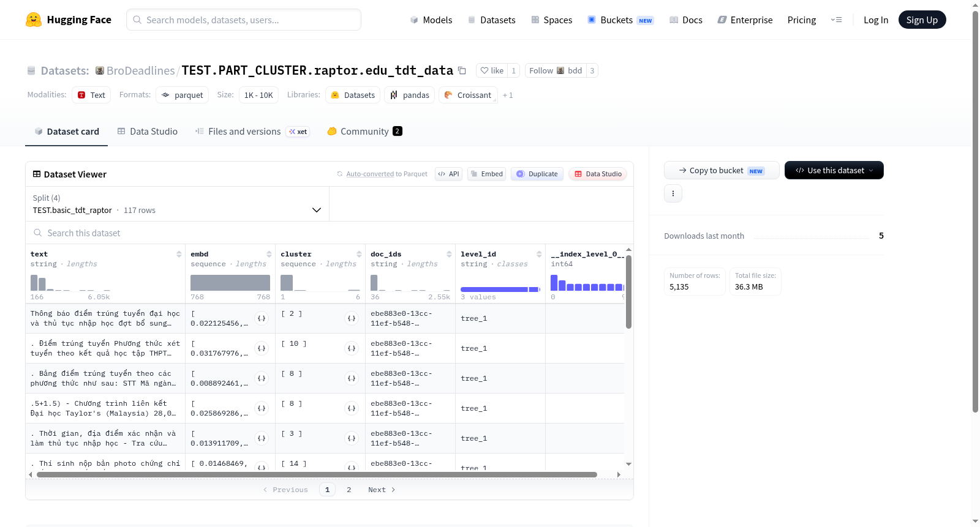Switch to Dataset card tab
Image resolution: width=980 pixels, height=527 pixels.
(66, 131)
